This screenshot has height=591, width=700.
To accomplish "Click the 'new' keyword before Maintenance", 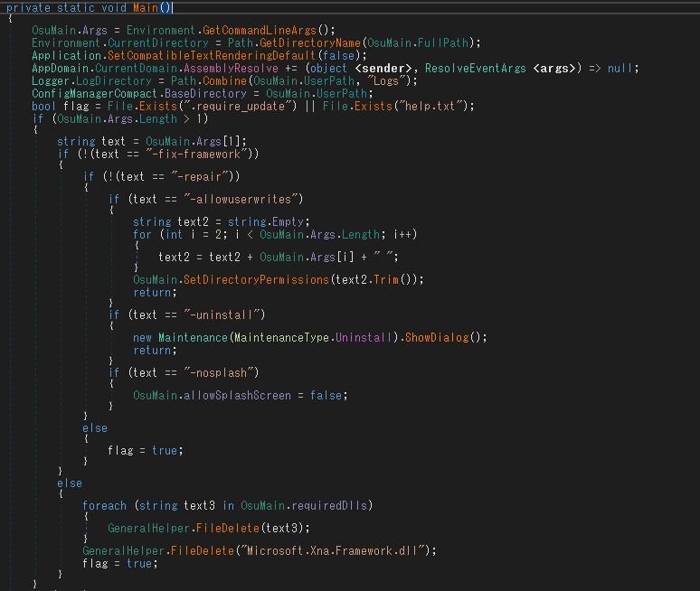I will 142,338.
